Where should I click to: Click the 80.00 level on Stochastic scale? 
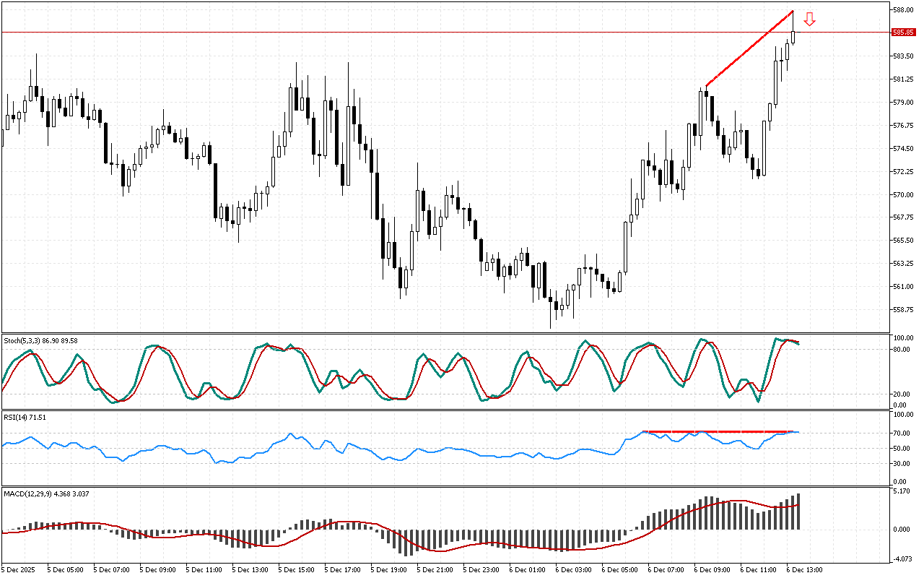click(902, 350)
